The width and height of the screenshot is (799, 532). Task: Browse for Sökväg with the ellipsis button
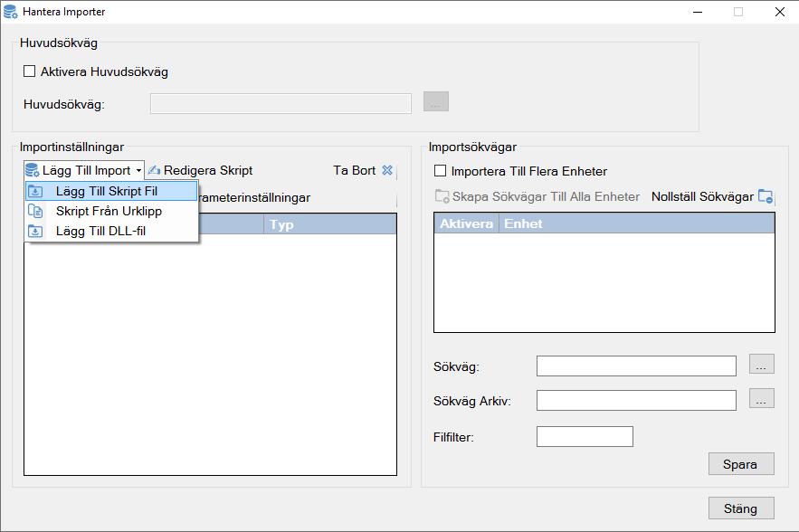click(x=761, y=365)
